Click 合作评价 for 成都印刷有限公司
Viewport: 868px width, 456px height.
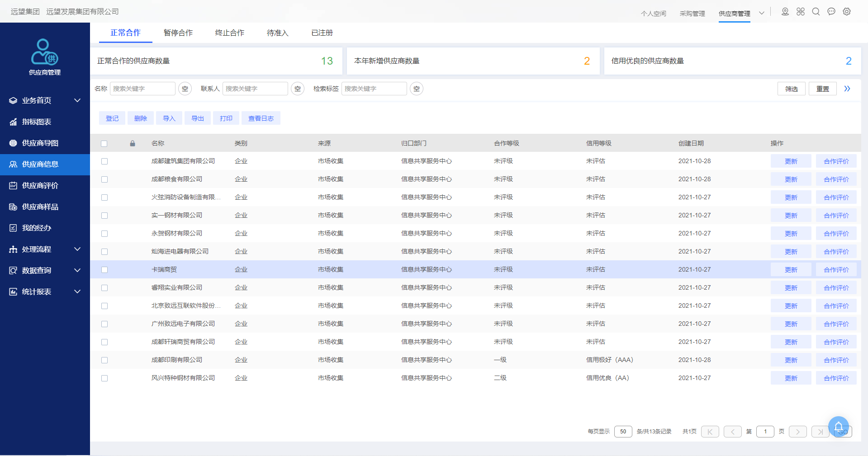[x=836, y=360]
